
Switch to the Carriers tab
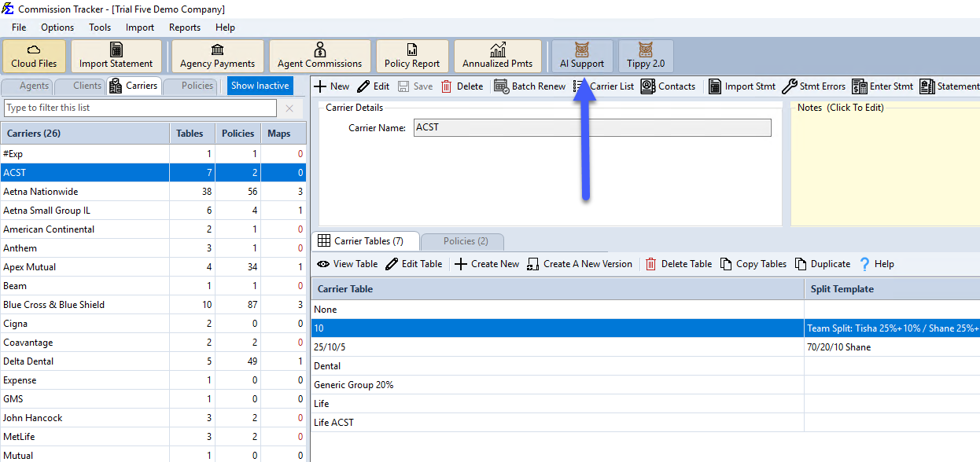134,86
